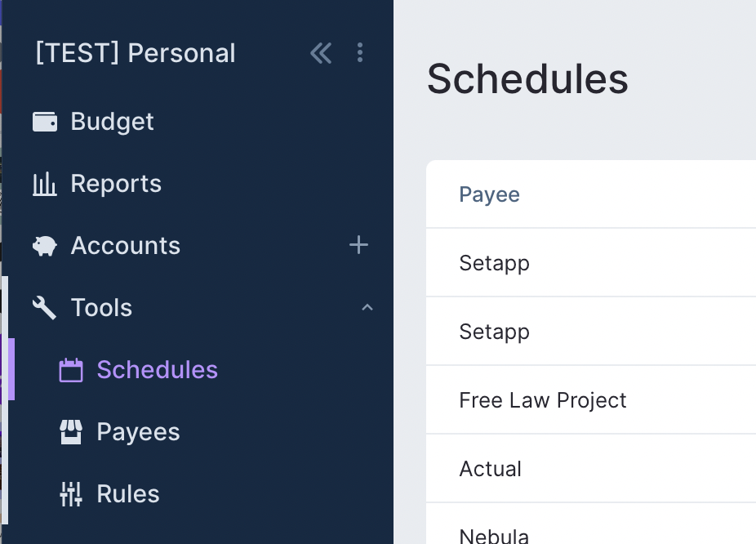This screenshot has width=756, height=544.
Task: Click the wallet icon beside Budget
Action: click(x=45, y=122)
